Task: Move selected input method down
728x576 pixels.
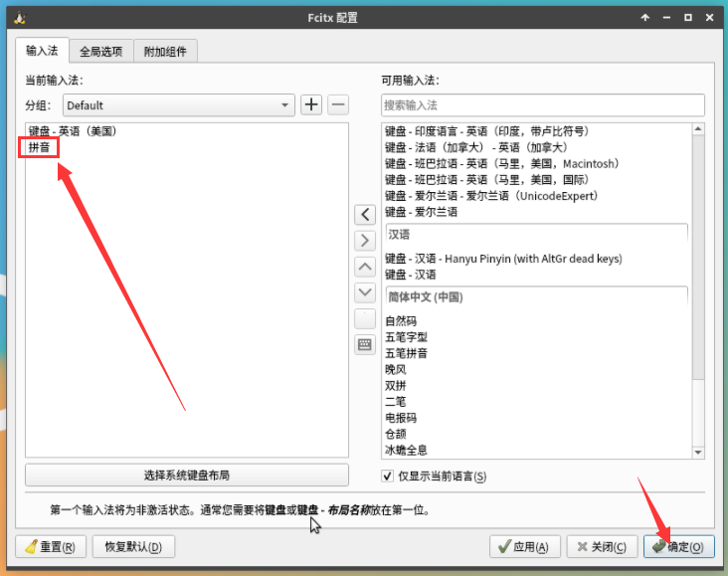Action: [365, 292]
